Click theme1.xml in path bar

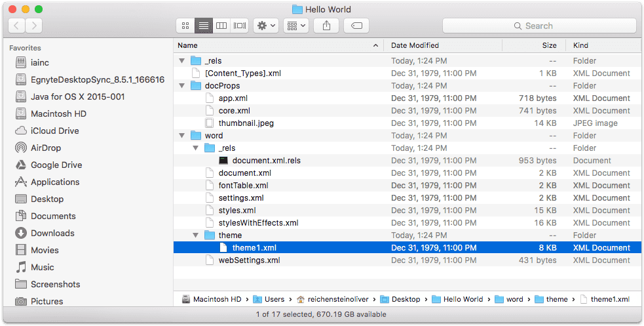point(605,299)
